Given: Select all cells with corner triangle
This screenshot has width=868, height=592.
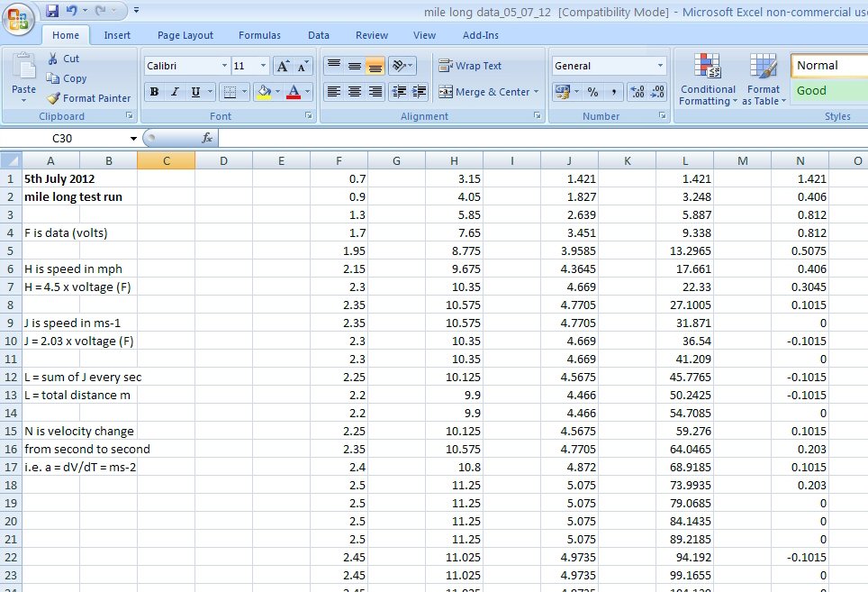Looking at the screenshot, I should (x=11, y=160).
